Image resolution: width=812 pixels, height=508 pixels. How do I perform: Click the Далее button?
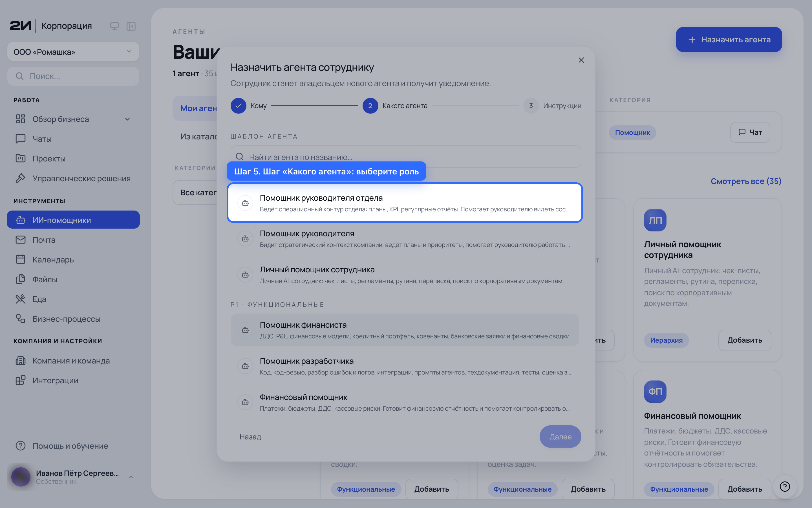pos(560,437)
